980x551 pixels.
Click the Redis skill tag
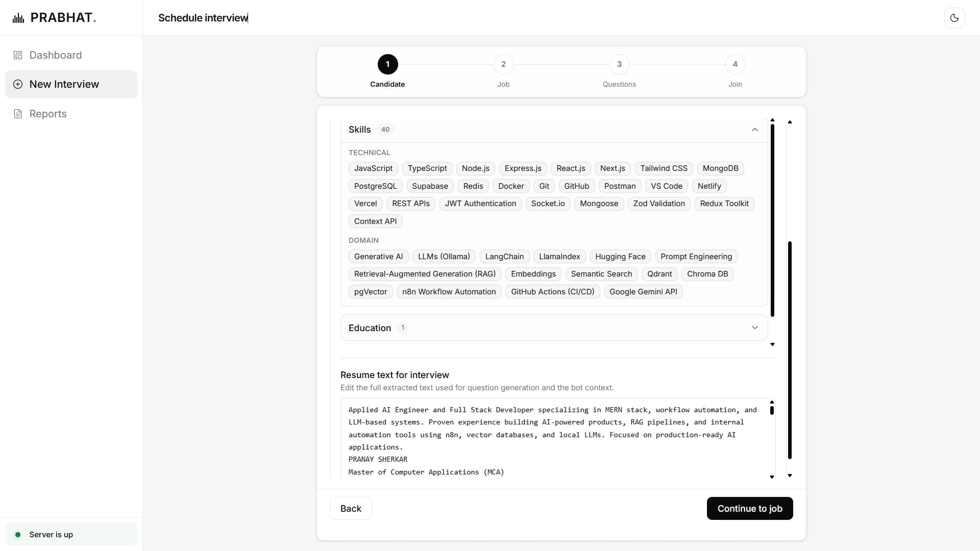coord(473,186)
